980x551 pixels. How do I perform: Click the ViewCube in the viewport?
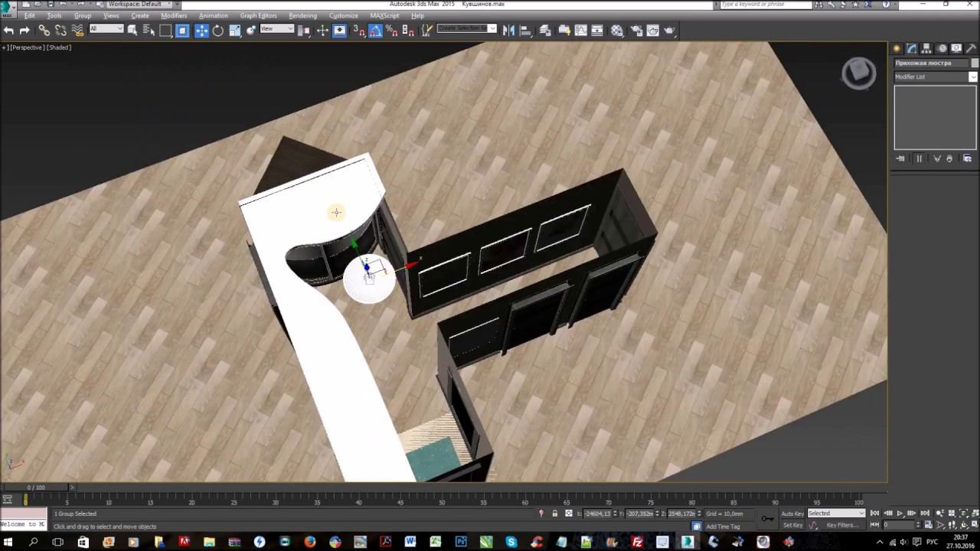point(858,73)
